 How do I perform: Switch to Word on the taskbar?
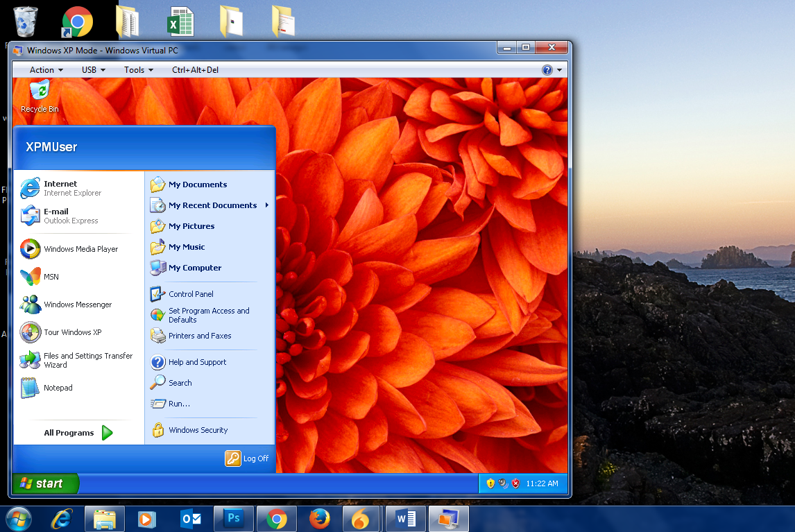[x=406, y=519]
